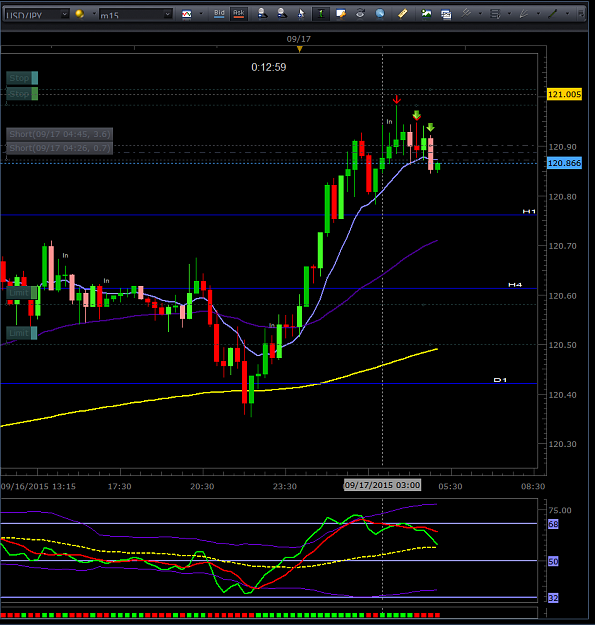Image resolution: width=595 pixels, height=625 pixels.
Task: Toggle the green vertical bar chart-shift button
Action: coord(321,14)
